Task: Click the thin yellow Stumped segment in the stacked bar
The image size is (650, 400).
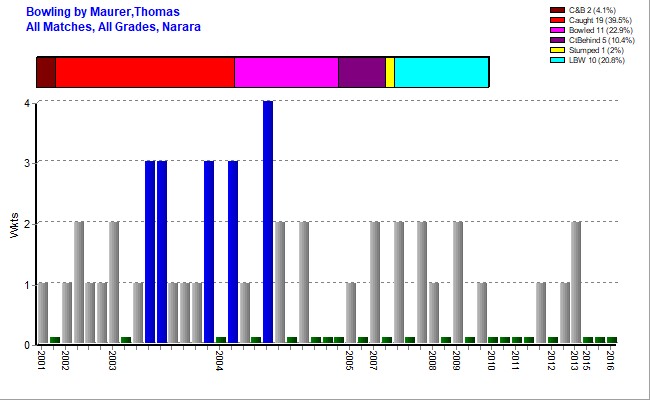Action: click(x=390, y=73)
